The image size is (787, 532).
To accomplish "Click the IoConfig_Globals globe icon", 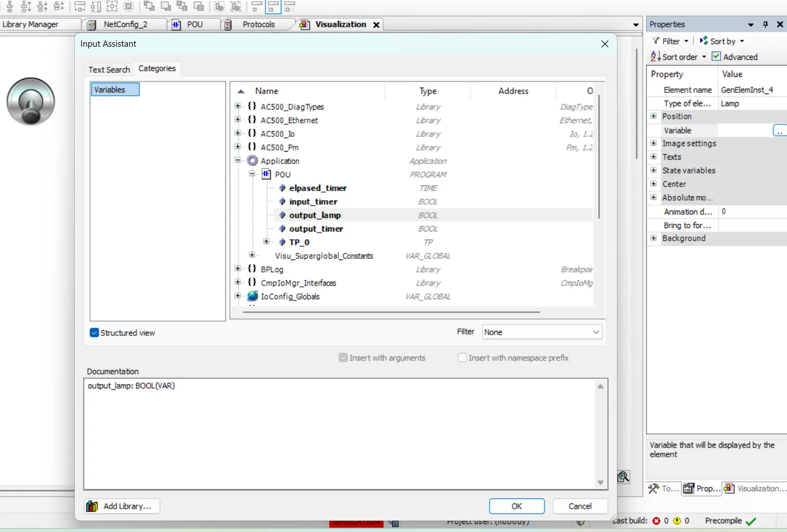I will tap(253, 296).
